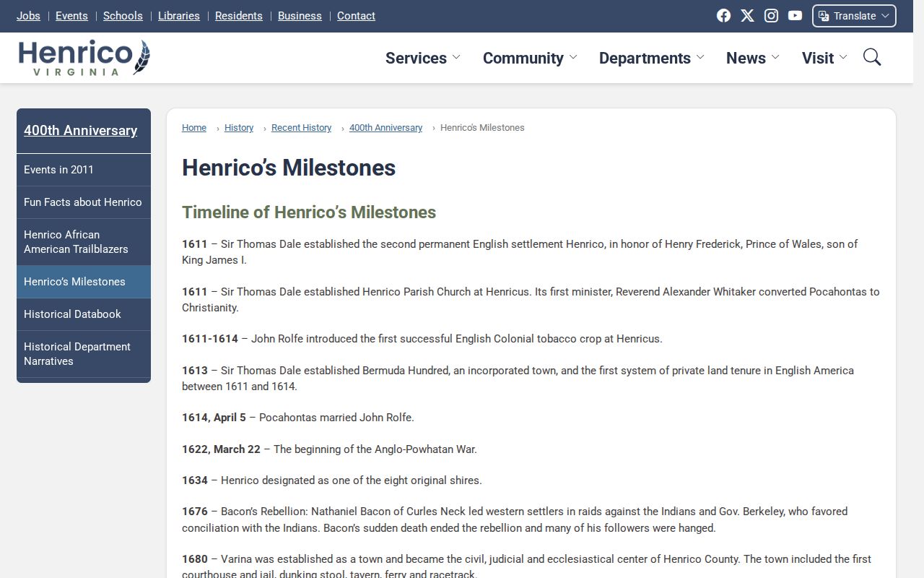
Task: Click the 1634 eight original shires entry
Action: (x=332, y=480)
